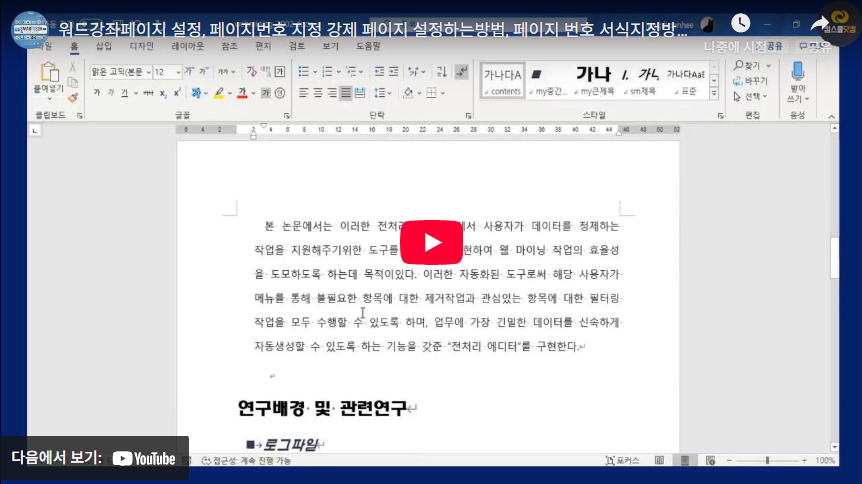
Task: Click the Enclosed characters circle icon
Action: (x=280, y=93)
